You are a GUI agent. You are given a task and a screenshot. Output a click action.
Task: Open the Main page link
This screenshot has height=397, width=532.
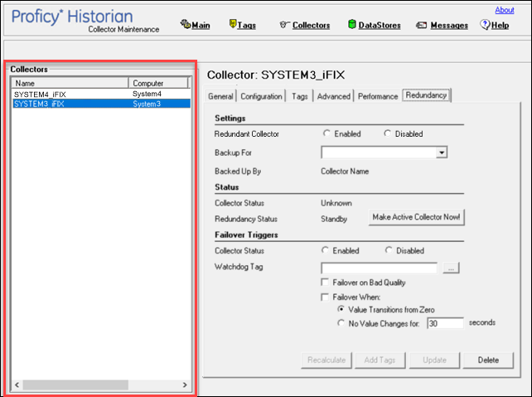point(201,26)
